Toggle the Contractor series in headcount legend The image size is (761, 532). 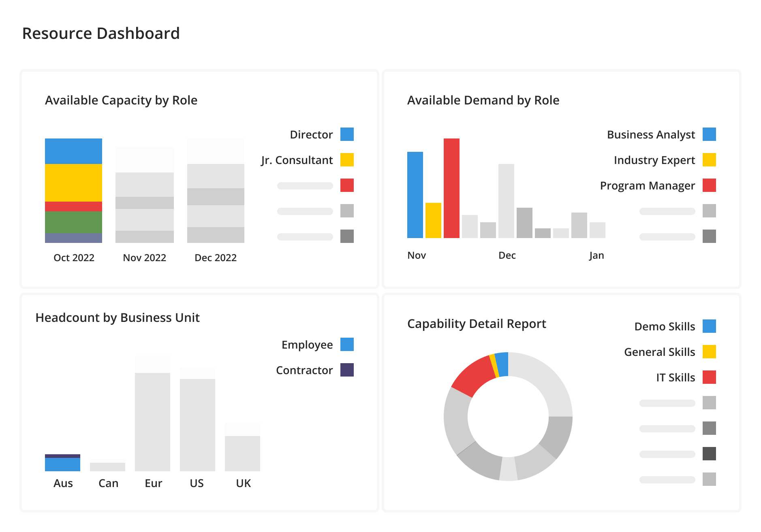[347, 370]
